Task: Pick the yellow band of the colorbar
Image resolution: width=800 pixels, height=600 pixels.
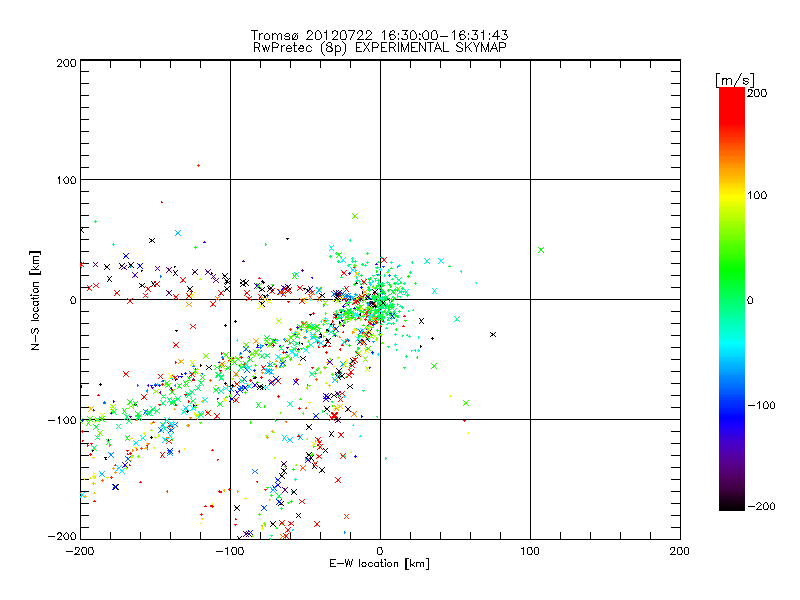Action: (732, 195)
